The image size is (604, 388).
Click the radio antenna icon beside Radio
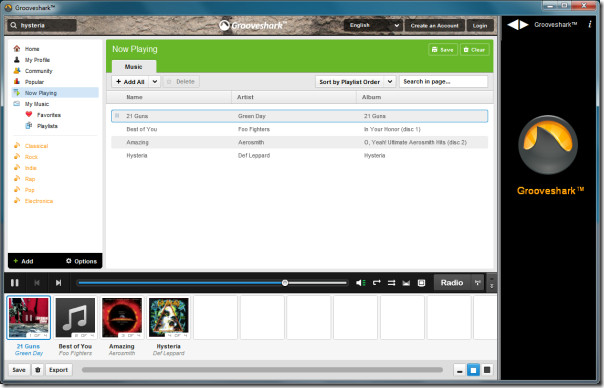pyautogui.click(x=478, y=283)
